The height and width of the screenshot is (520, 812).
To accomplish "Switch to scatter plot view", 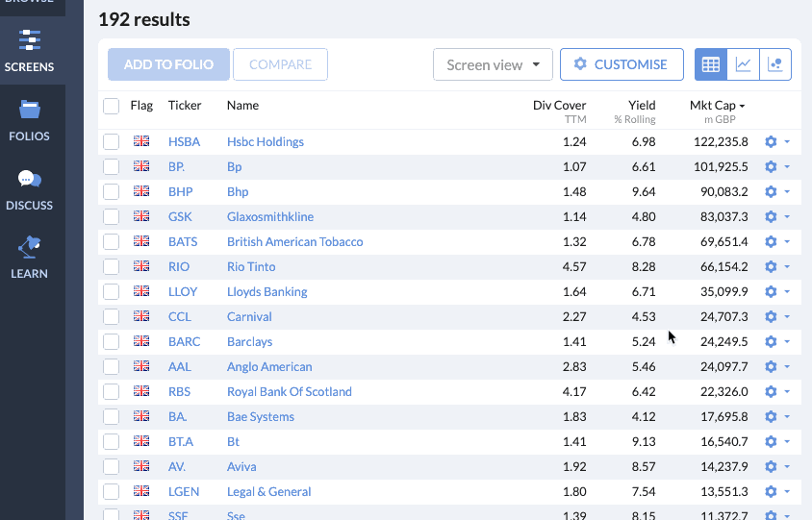I will (x=775, y=64).
